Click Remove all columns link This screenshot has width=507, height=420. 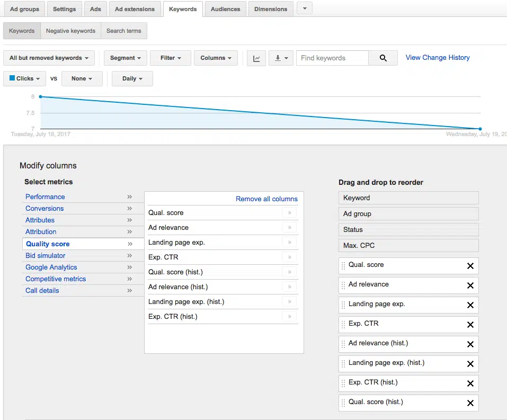pyautogui.click(x=266, y=199)
